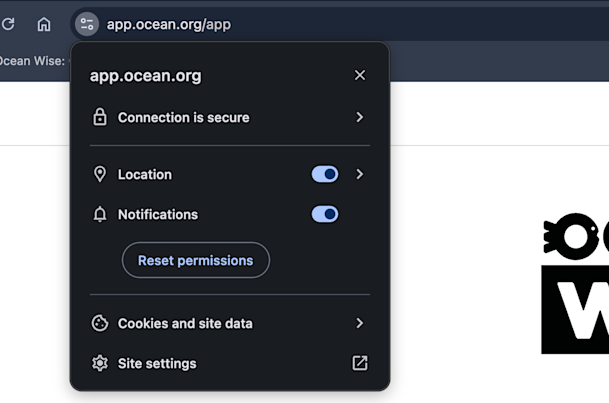
Task: Reload the page with the refresh icon
Action: coord(8,24)
